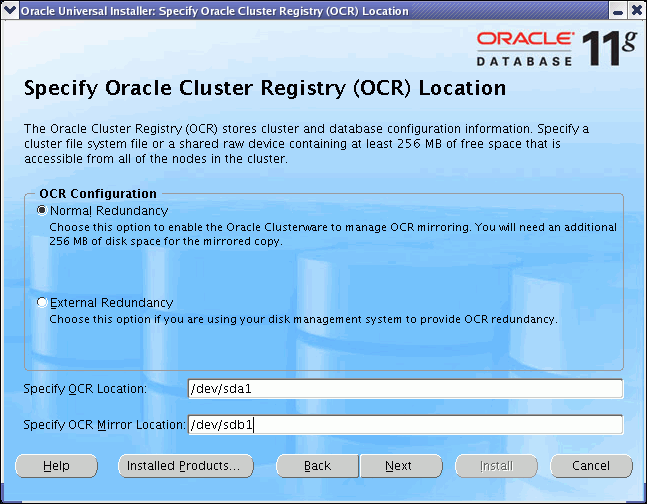
Task: Click the grayed-out Install button
Action: (496, 466)
